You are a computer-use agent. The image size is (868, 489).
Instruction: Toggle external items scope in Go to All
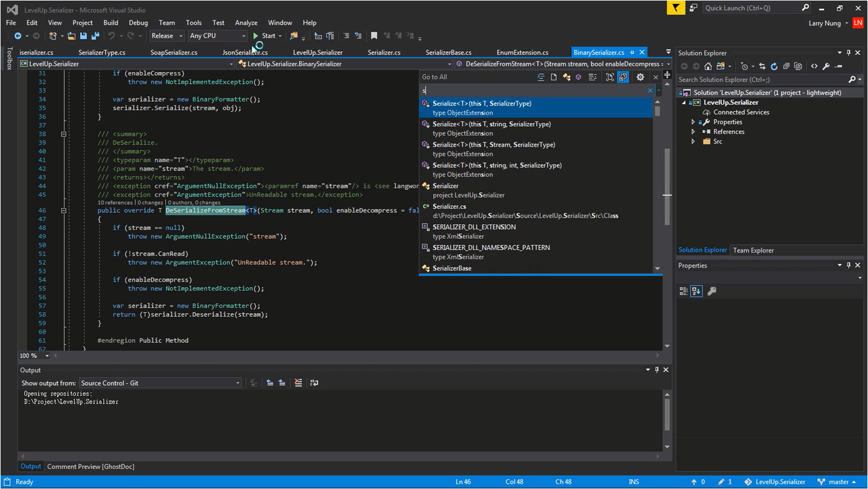[623, 77]
